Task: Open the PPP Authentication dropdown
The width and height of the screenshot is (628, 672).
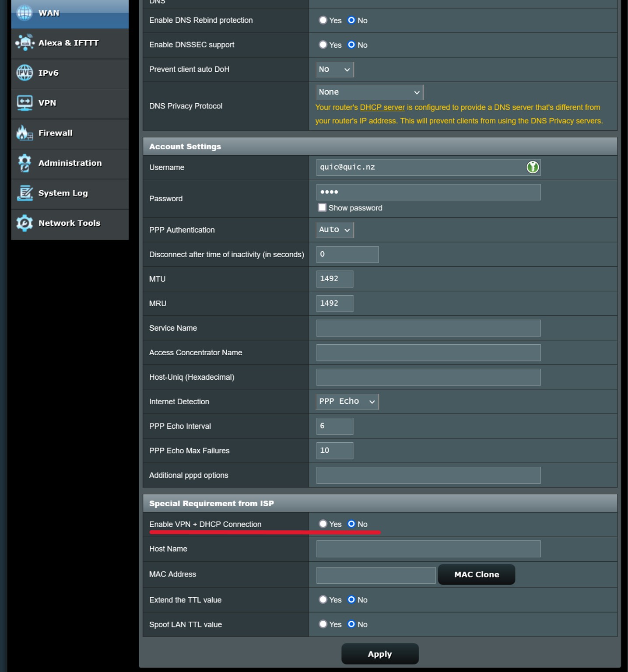Action: point(334,230)
